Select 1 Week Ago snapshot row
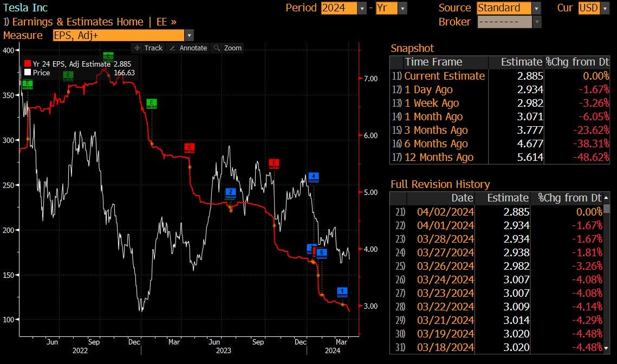Viewport: 617px width, 364px height. pyautogui.click(x=500, y=103)
